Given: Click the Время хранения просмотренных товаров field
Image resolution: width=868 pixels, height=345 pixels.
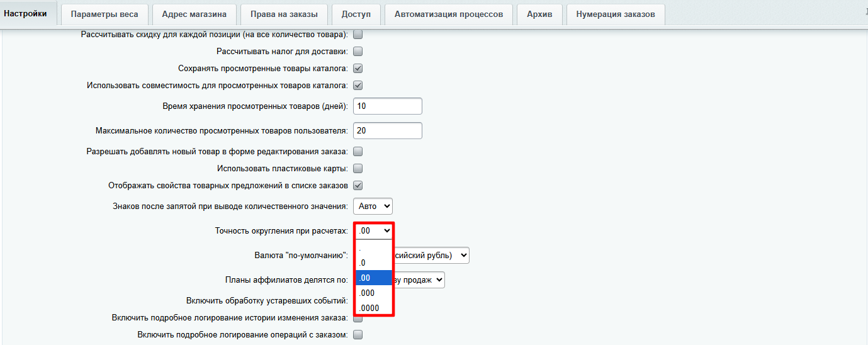Looking at the screenshot, I should pyautogui.click(x=387, y=106).
